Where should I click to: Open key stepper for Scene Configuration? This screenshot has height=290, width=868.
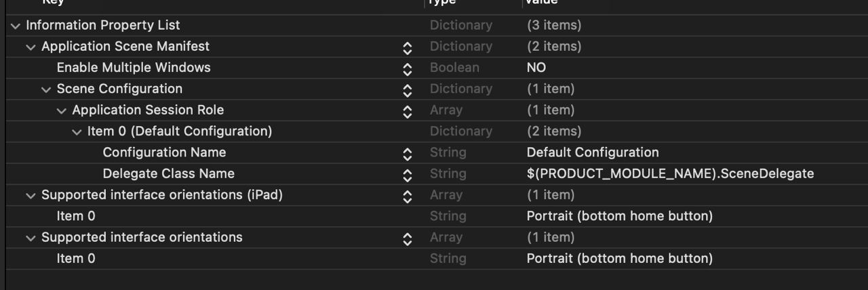tap(408, 90)
